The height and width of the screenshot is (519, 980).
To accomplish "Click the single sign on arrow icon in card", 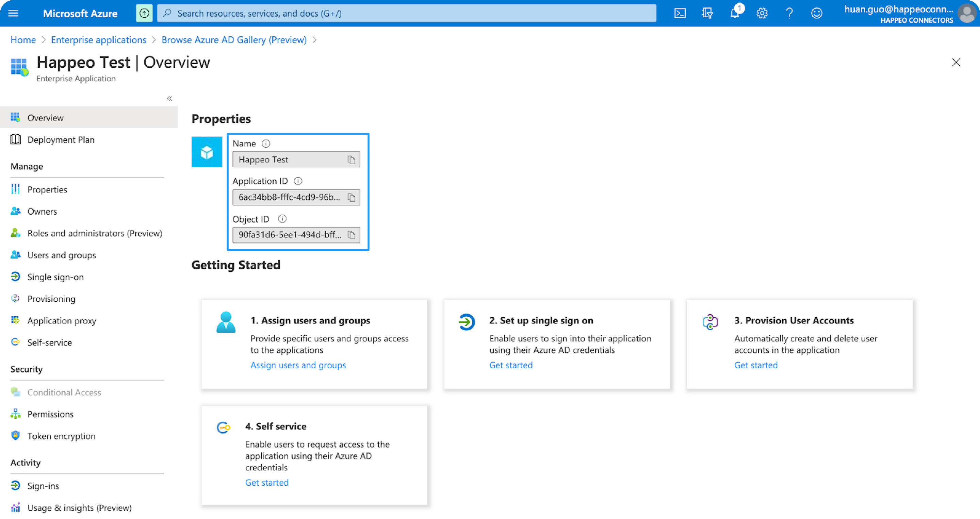I will pyautogui.click(x=467, y=322).
